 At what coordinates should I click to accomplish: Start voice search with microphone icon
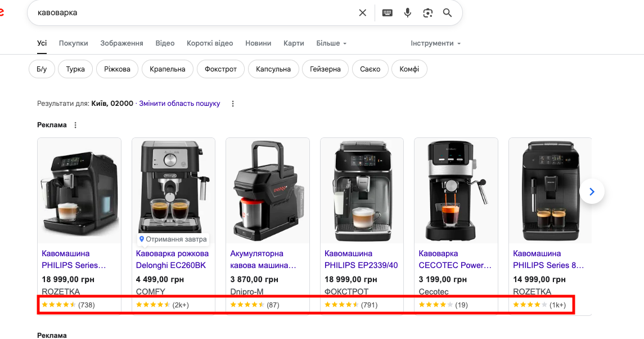tap(407, 13)
